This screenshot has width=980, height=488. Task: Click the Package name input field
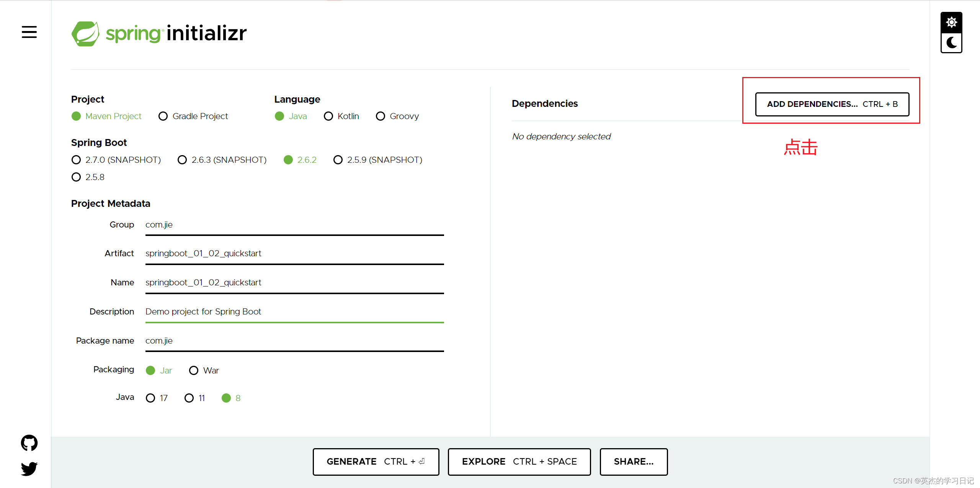pyautogui.click(x=295, y=341)
